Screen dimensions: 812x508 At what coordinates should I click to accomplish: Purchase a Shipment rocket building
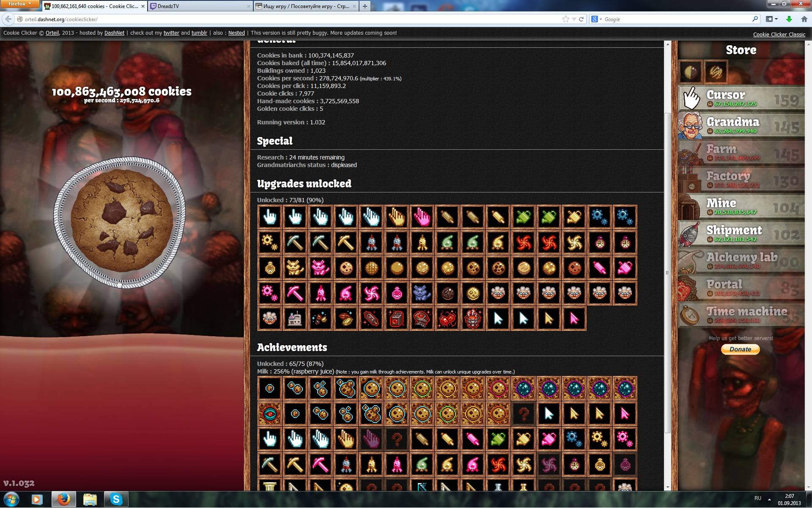tap(741, 233)
